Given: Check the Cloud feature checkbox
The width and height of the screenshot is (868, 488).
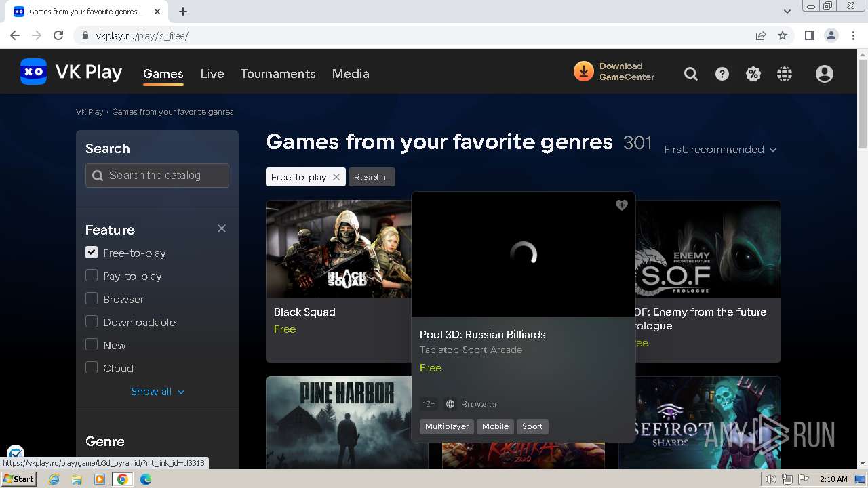Looking at the screenshot, I should pyautogui.click(x=92, y=368).
